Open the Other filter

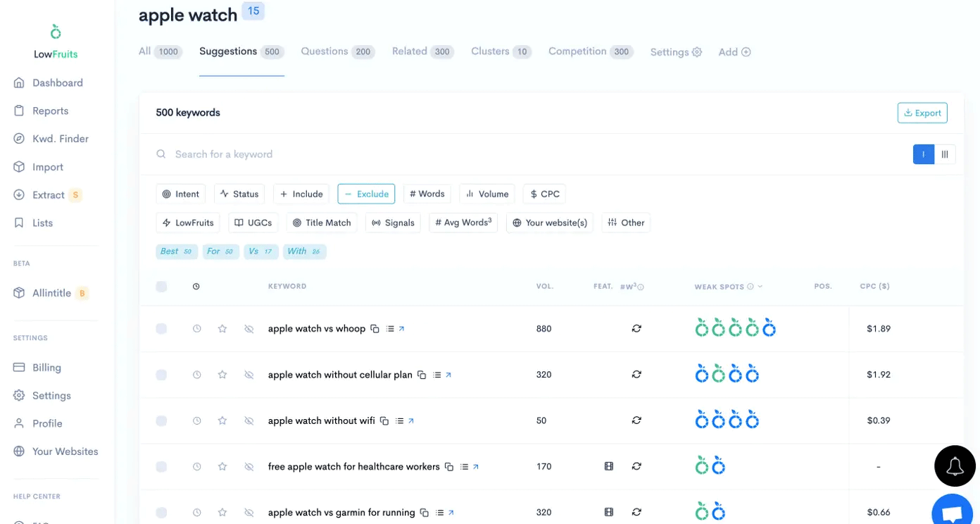coord(626,223)
